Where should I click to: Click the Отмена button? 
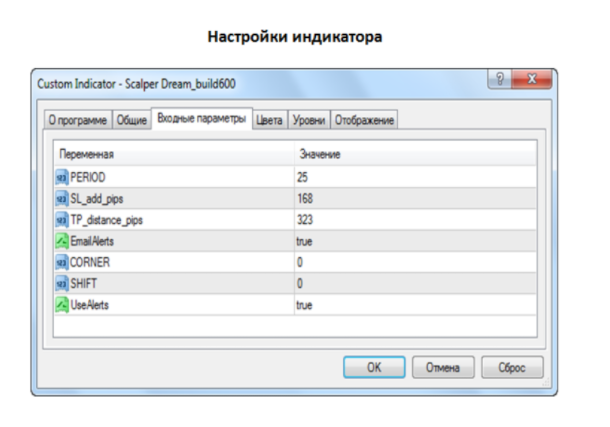click(x=443, y=367)
